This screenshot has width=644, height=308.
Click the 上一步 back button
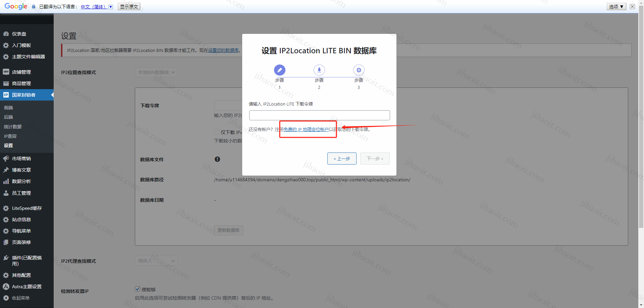(x=342, y=159)
